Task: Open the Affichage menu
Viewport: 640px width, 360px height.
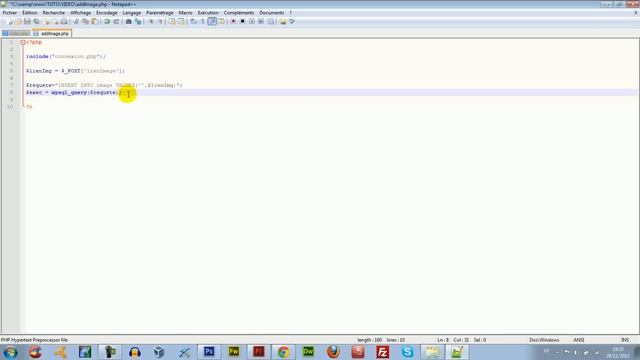Action: (x=80, y=13)
